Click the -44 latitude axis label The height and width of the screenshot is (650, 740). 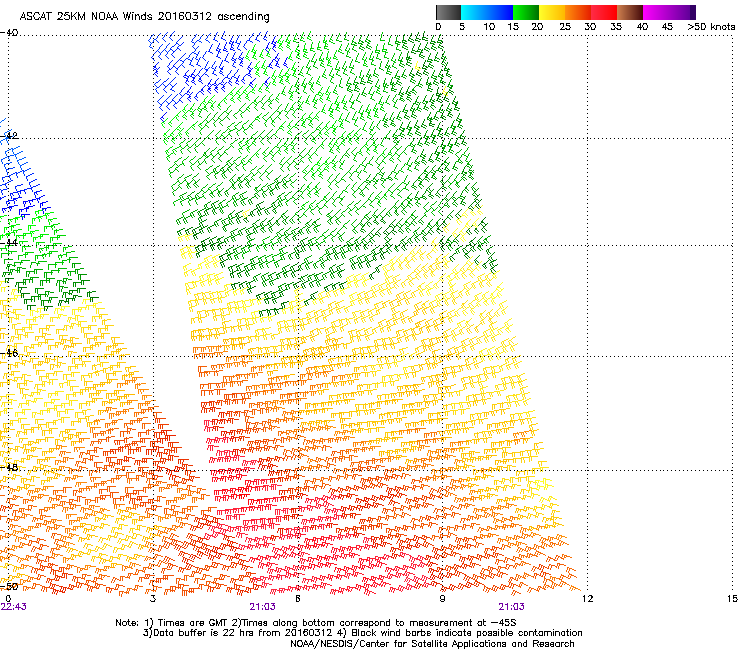[9, 243]
